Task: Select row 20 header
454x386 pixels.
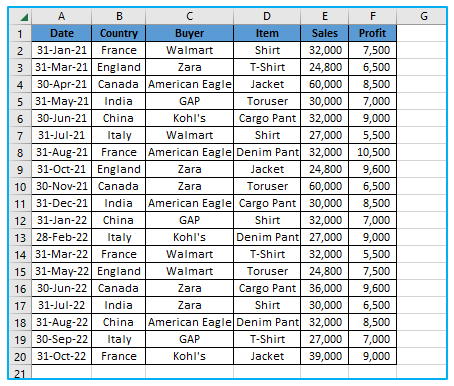Action: [20, 356]
